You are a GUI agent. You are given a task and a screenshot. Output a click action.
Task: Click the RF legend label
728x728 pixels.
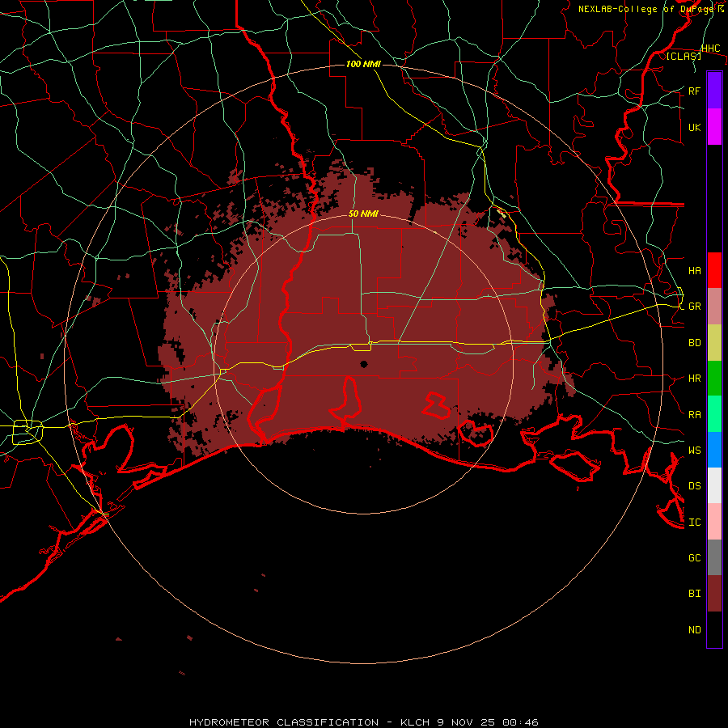point(694,91)
